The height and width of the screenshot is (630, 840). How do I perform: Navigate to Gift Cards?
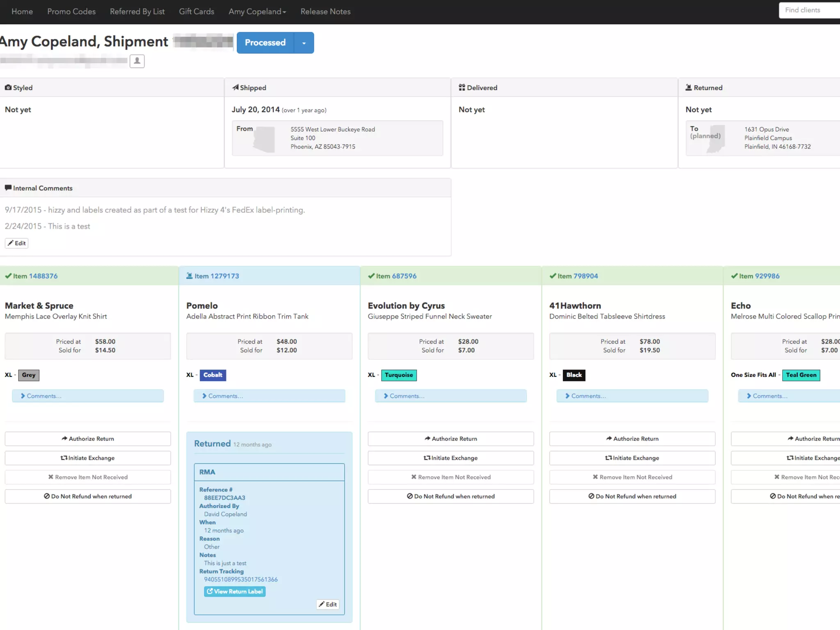(196, 11)
